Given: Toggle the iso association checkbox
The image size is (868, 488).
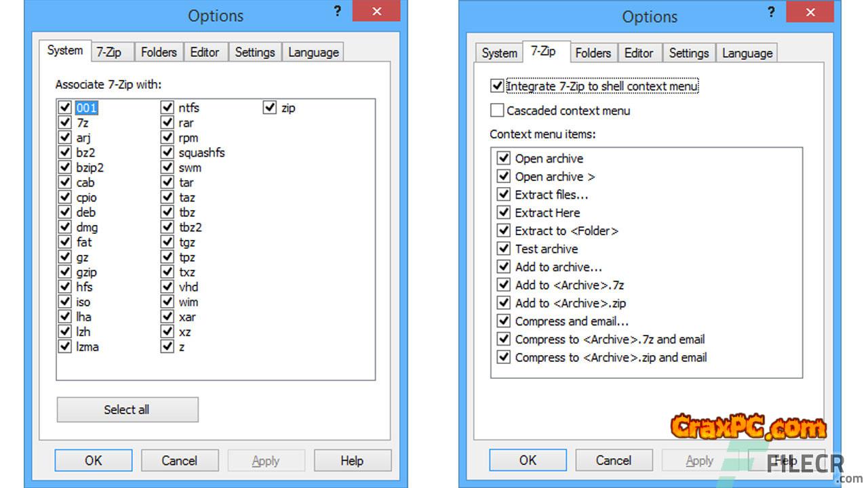Looking at the screenshot, I should click(65, 302).
